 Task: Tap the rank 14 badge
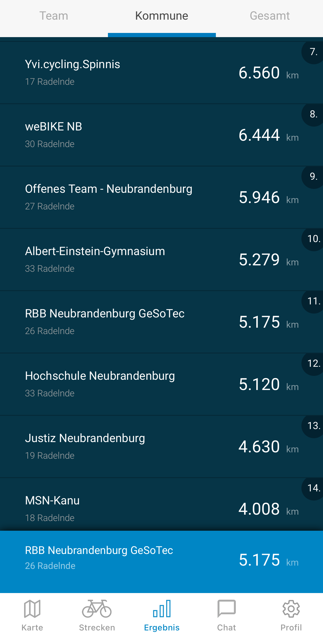click(x=314, y=488)
